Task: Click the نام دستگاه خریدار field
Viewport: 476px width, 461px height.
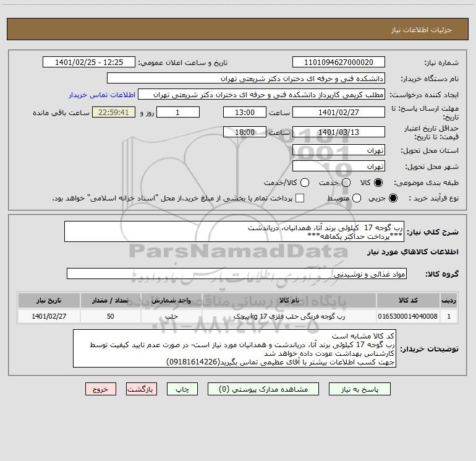Action: (246, 79)
